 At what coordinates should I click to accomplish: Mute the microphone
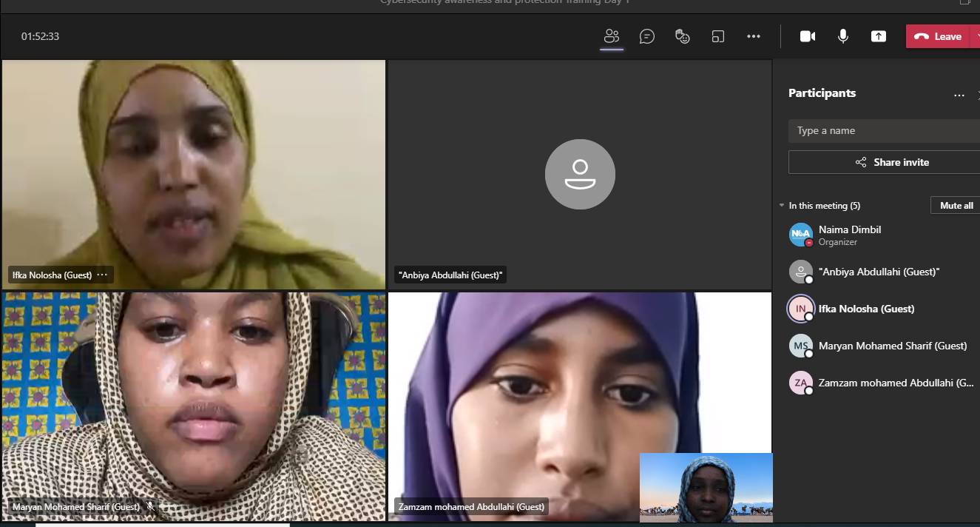[x=843, y=36]
